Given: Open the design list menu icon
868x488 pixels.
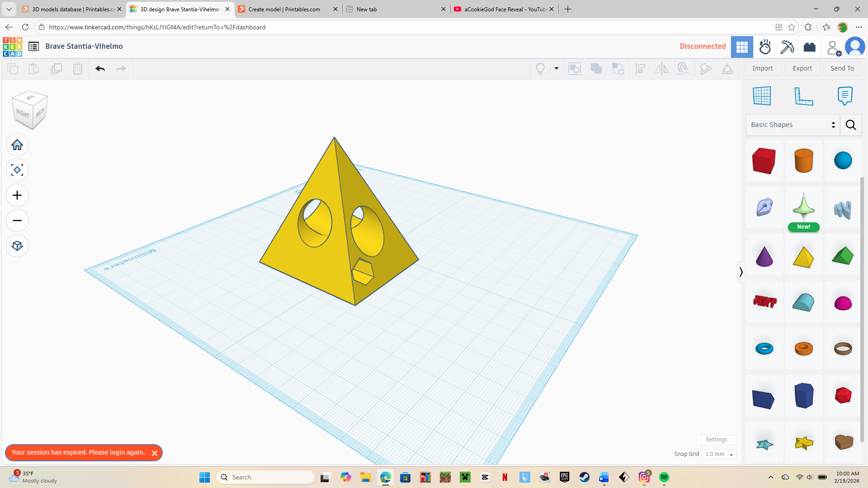Looking at the screenshot, I should [33, 47].
